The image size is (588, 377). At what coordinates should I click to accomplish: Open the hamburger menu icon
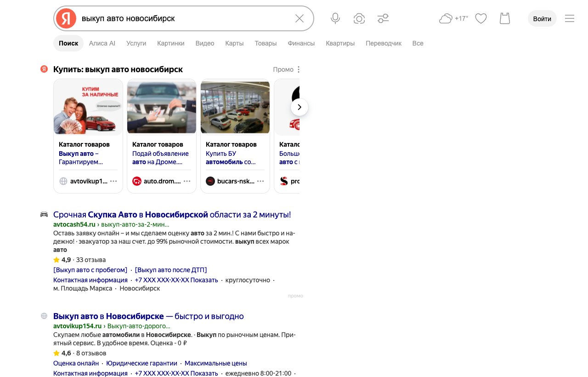[570, 18]
